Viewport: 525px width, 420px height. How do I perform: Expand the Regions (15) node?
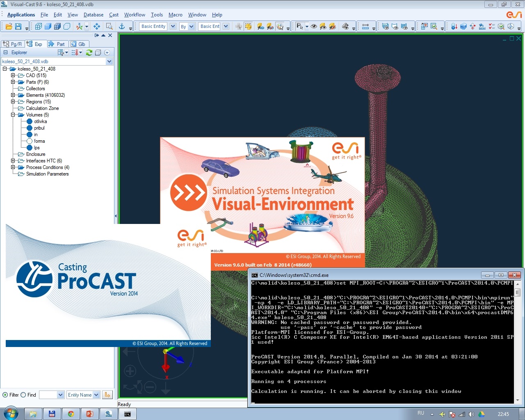13,102
